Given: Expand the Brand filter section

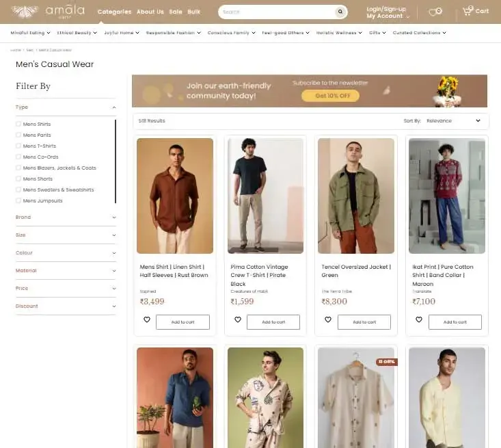Looking at the screenshot, I should pyautogui.click(x=66, y=218).
